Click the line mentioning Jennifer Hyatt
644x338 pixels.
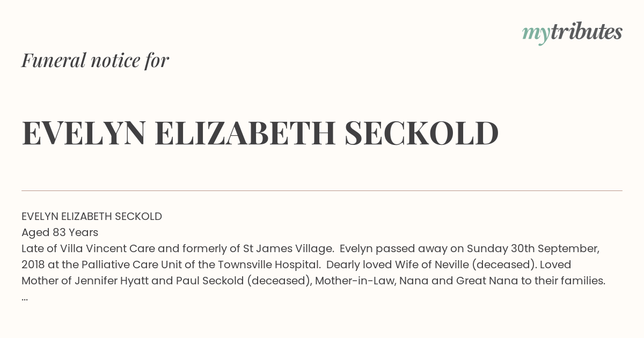click(x=313, y=281)
